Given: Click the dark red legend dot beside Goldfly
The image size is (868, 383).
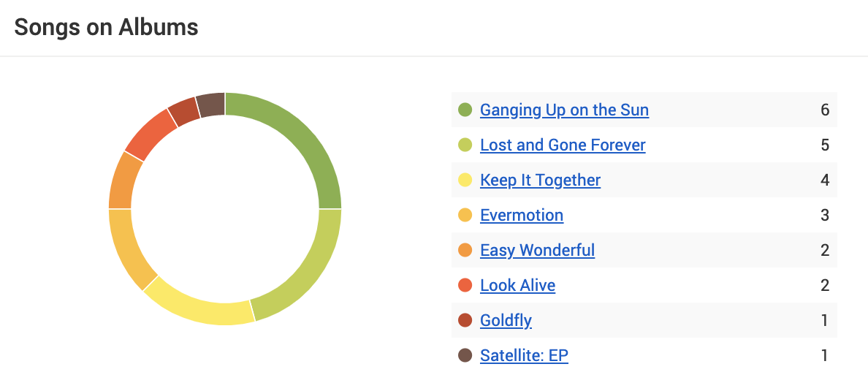Looking at the screenshot, I should pyautogui.click(x=465, y=321).
